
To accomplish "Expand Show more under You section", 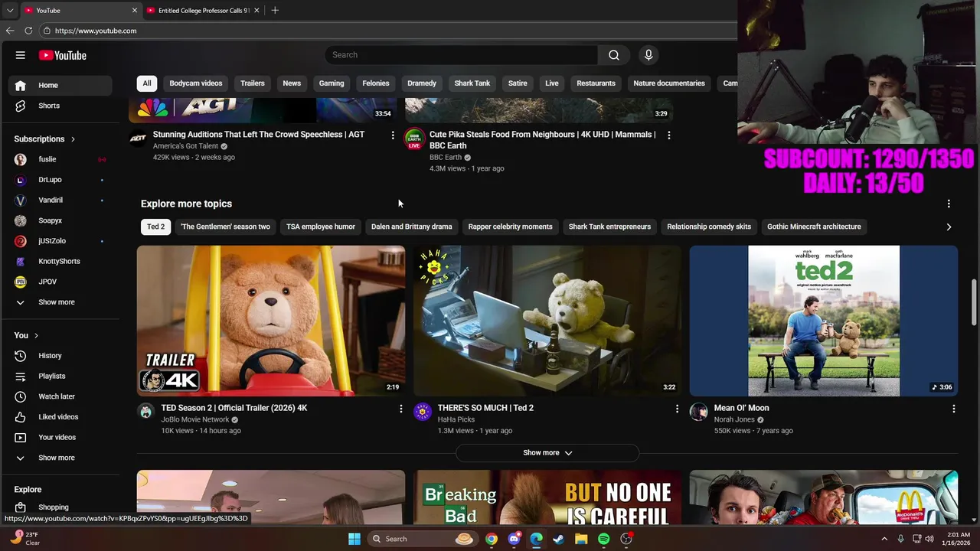I will point(60,458).
